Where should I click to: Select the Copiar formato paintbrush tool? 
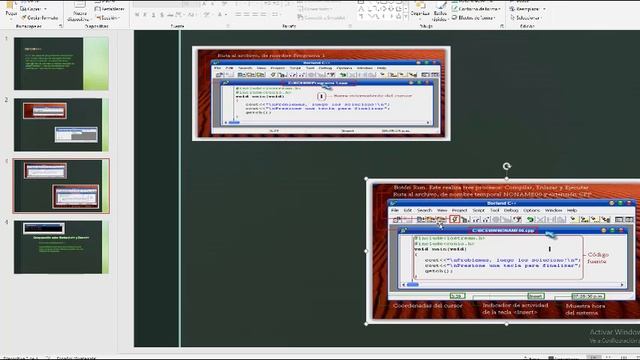coord(39,18)
